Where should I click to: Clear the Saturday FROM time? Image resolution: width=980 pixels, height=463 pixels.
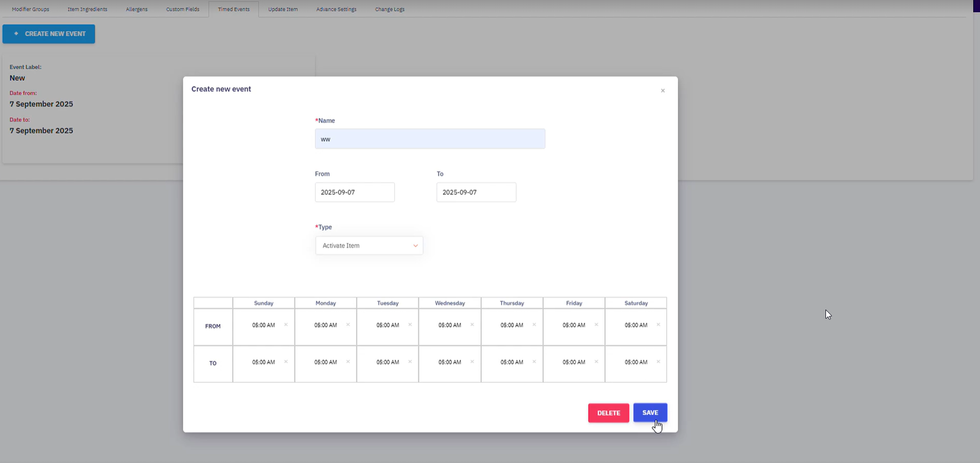pyautogui.click(x=658, y=324)
